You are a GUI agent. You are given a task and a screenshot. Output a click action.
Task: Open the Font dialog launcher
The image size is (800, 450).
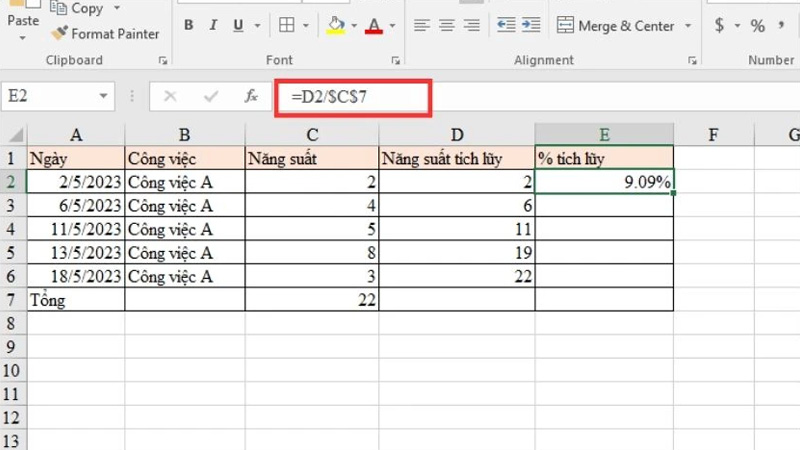pyautogui.click(x=395, y=61)
